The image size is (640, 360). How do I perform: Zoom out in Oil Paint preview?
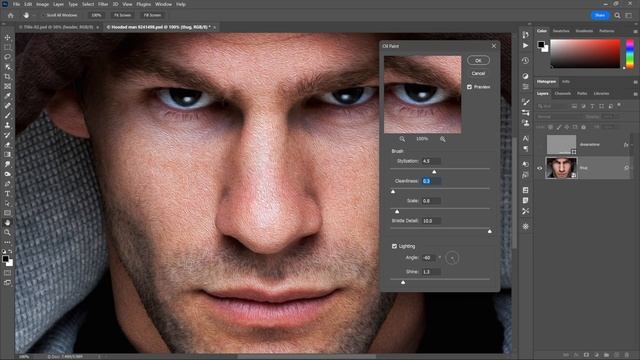tap(402, 139)
